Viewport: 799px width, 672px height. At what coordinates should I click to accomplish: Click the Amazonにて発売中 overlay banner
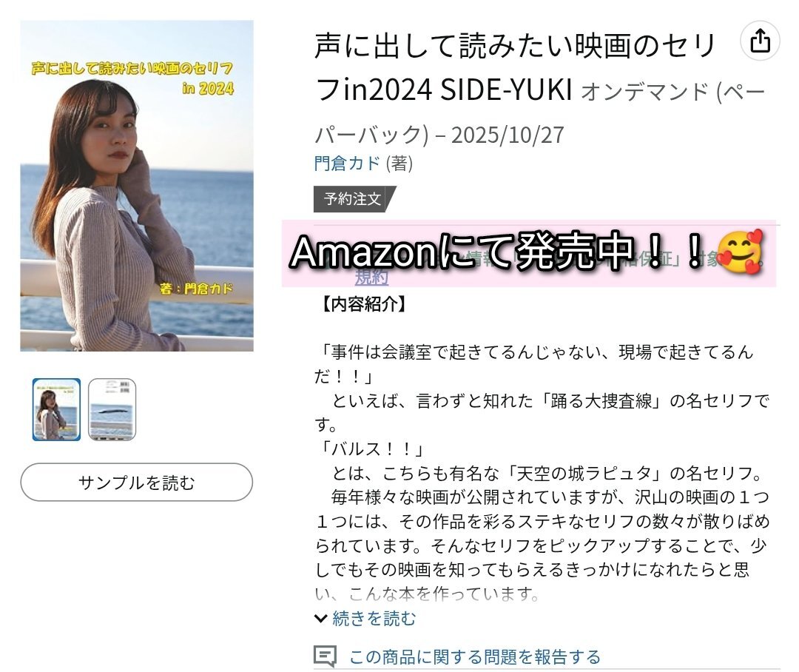529,253
